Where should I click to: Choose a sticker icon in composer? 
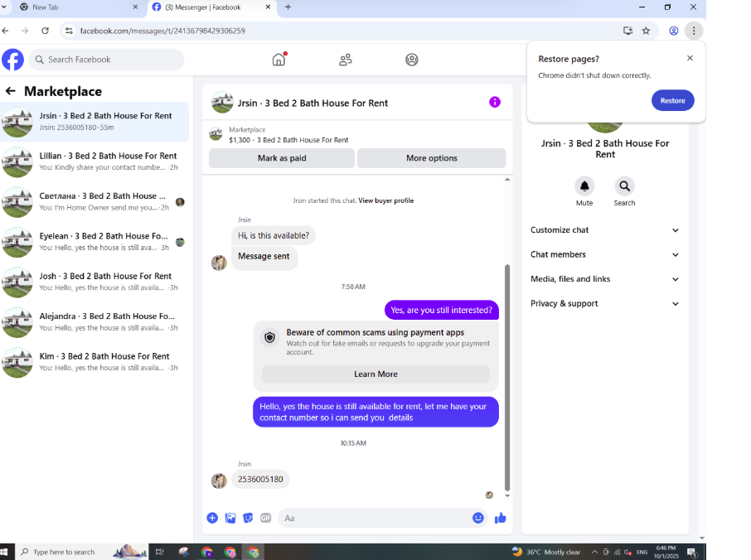[248, 518]
